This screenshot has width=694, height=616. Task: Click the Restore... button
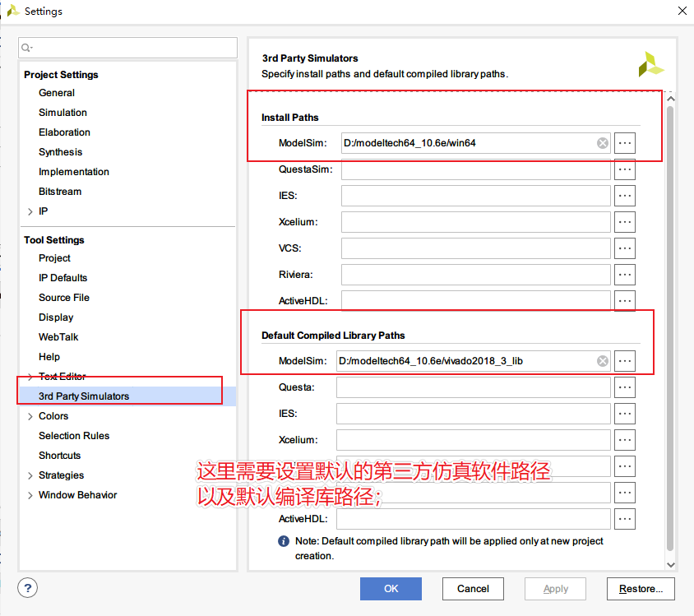pyautogui.click(x=641, y=589)
